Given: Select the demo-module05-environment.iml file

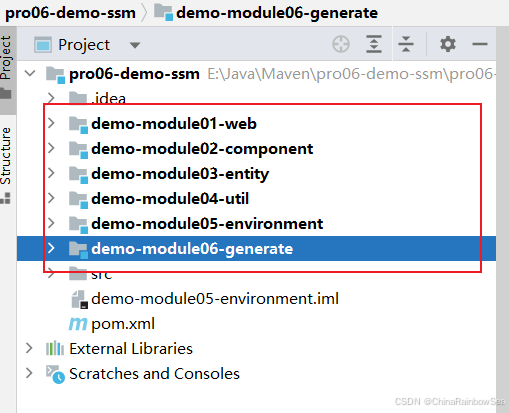Looking at the screenshot, I should (204, 299).
